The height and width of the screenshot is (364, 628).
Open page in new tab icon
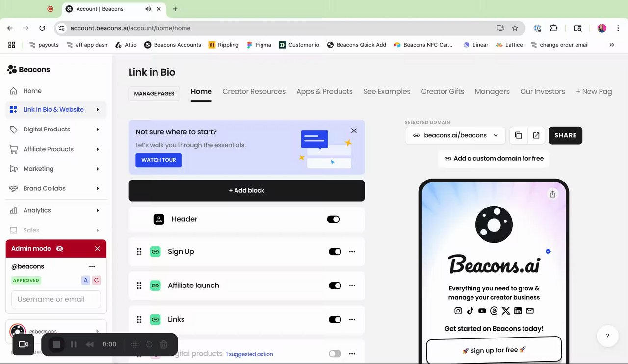[x=536, y=135]
